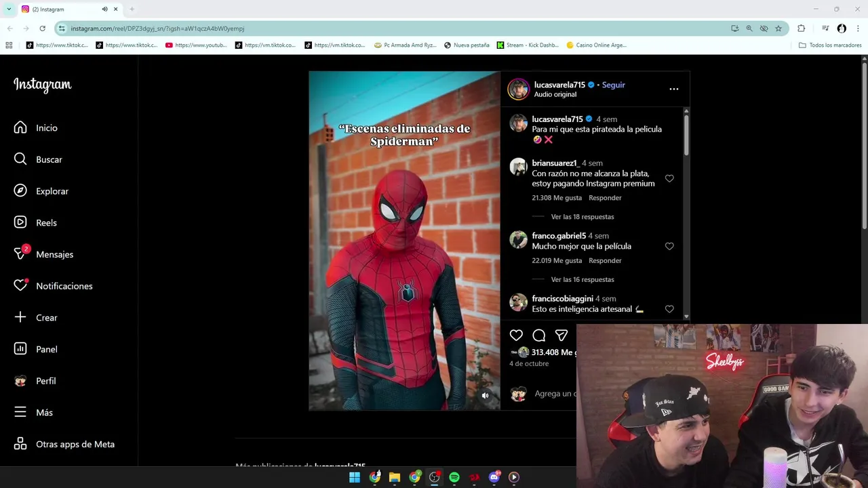
Task: Expand the Más menu in sidebar
Action: pyautogui.click(x=33, y=412)
